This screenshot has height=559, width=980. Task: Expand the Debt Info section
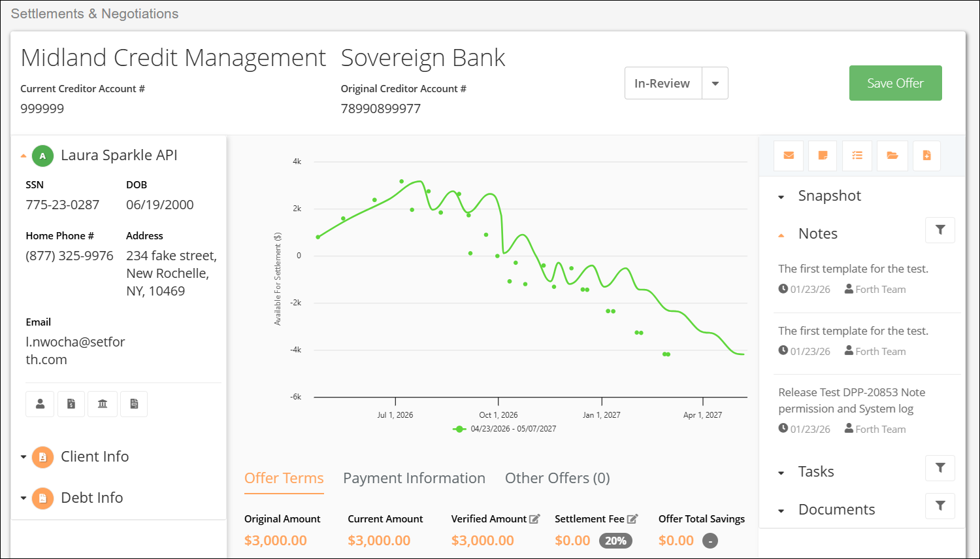click(x=24, y=498)
